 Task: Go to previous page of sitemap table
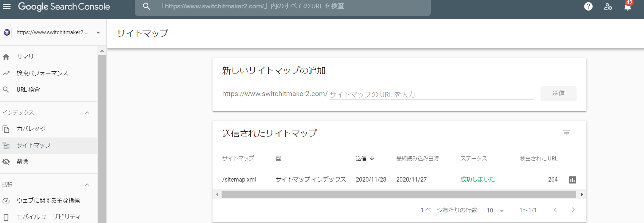click(x=555, y=210)
